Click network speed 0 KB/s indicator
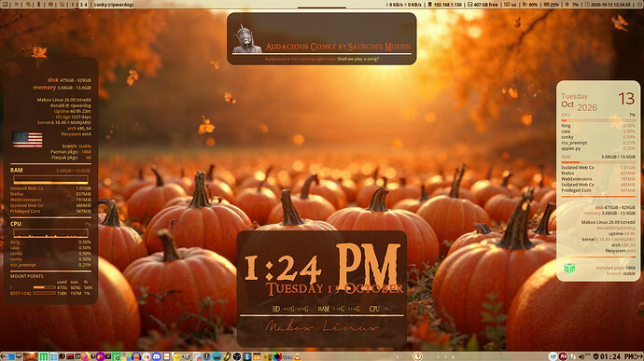The image size is (644, 361). 404,5
